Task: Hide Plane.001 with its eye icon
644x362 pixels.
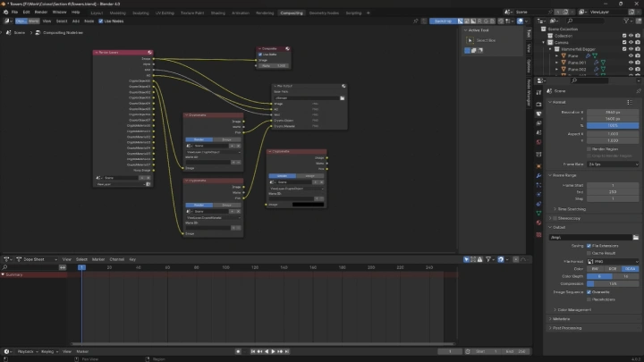Action: click(x=631, y=63)
